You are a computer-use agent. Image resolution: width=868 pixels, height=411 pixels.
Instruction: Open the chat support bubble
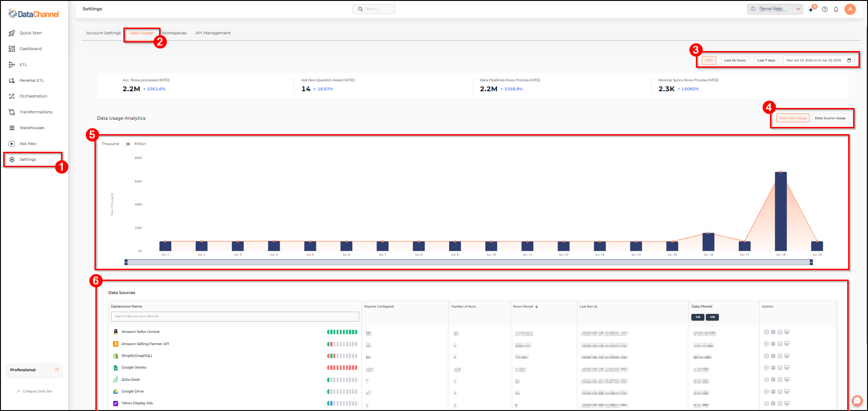coord(857,401)
